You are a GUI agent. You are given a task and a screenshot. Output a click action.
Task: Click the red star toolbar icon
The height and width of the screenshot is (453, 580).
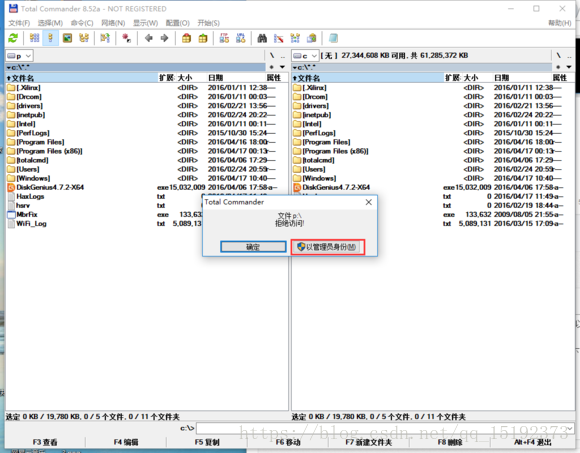pyautogui.click(x=127, y=38)
